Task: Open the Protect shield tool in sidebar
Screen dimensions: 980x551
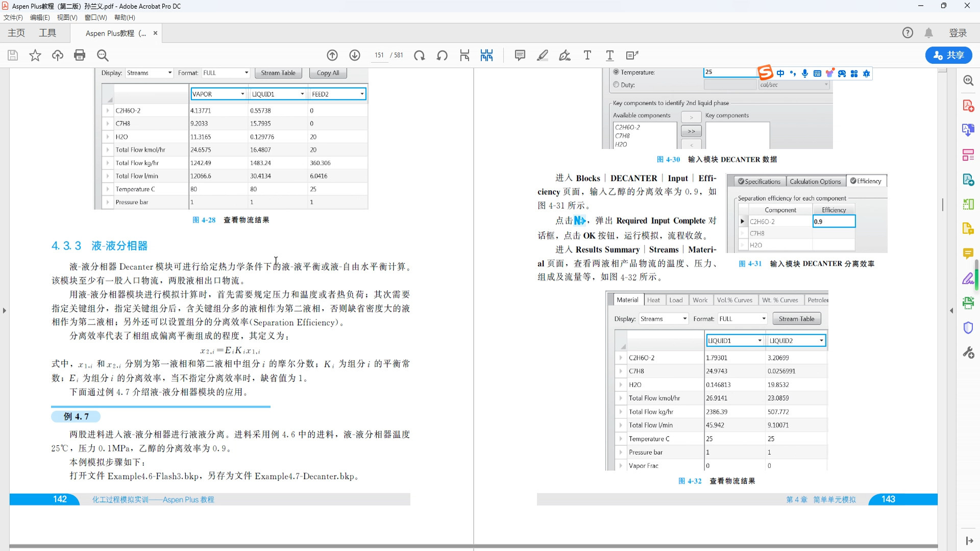Action: pos(968,328)
